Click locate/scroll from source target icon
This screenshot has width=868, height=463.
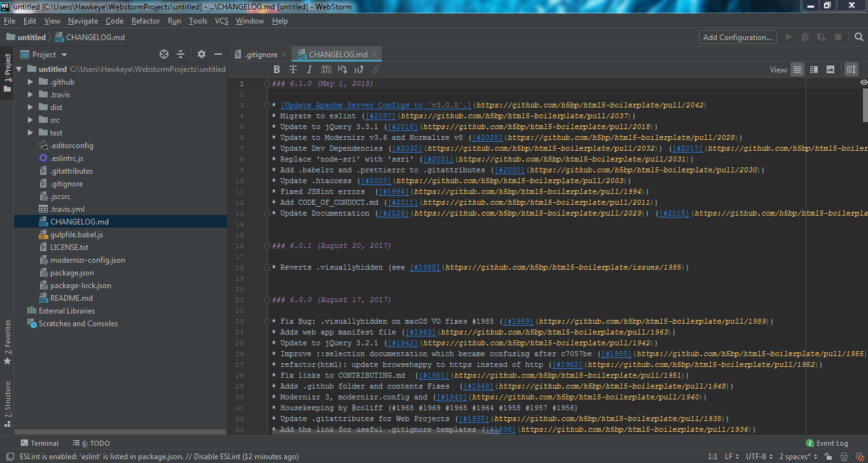pos(164,54)
